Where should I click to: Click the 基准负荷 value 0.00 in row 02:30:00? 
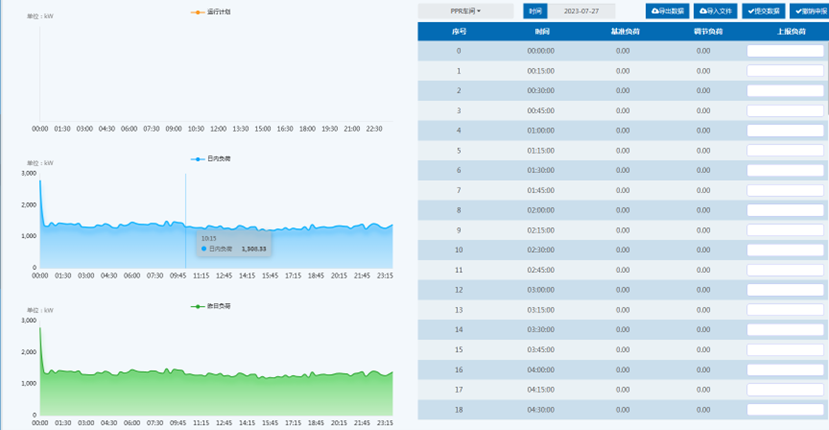[x=623, y=250]
